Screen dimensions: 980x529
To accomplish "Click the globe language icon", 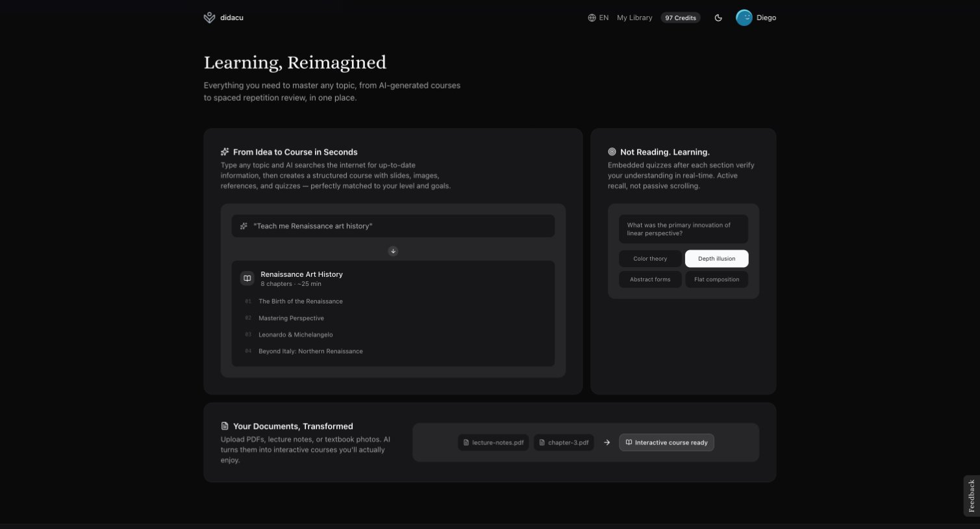I will point(591,18).
